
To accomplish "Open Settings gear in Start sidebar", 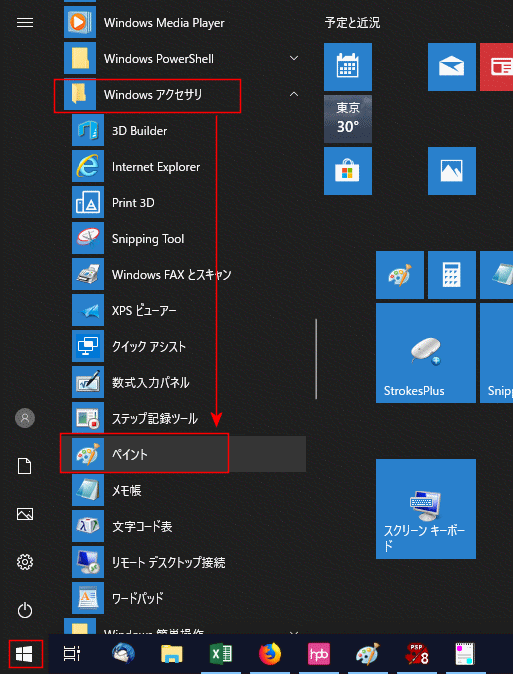I will point(25,562).
